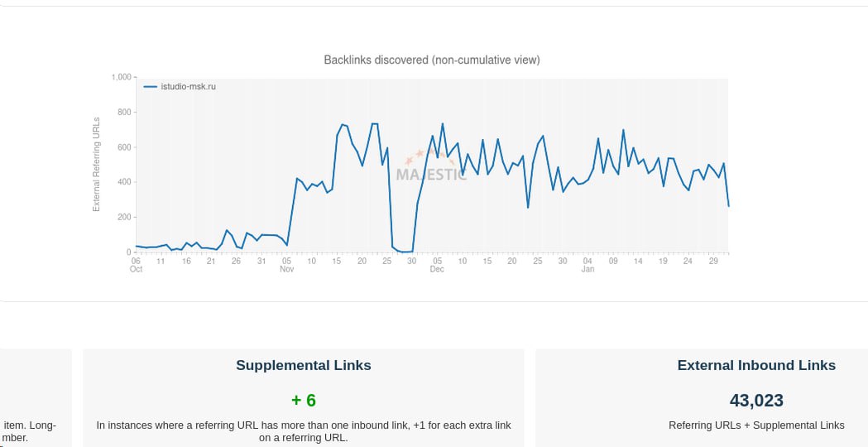The image size is (868, 447).
Task: Click the '05 Nov' x-axis date label
Action: (x=286, y=265)
